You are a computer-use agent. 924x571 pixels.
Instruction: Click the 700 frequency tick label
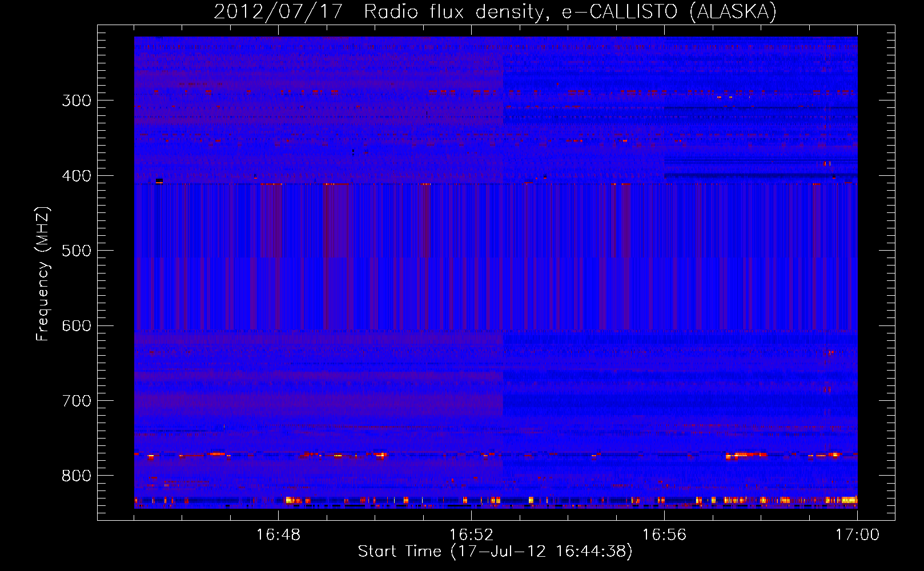tap(77, 401)
